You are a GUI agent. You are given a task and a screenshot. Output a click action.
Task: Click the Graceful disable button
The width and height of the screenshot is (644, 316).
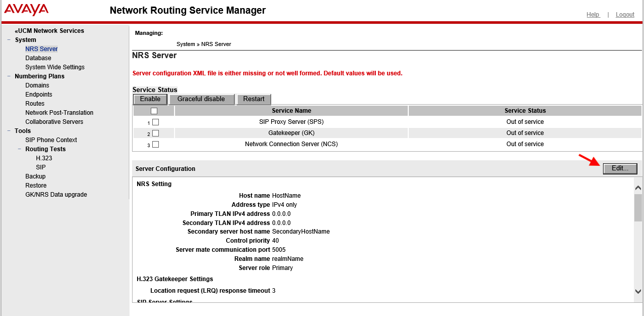tap(201, 99)
